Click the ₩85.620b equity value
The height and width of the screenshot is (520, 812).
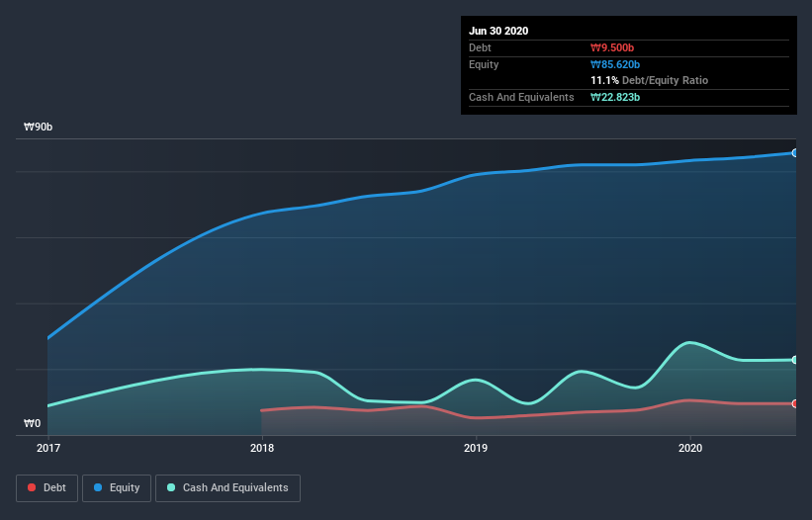615,64
